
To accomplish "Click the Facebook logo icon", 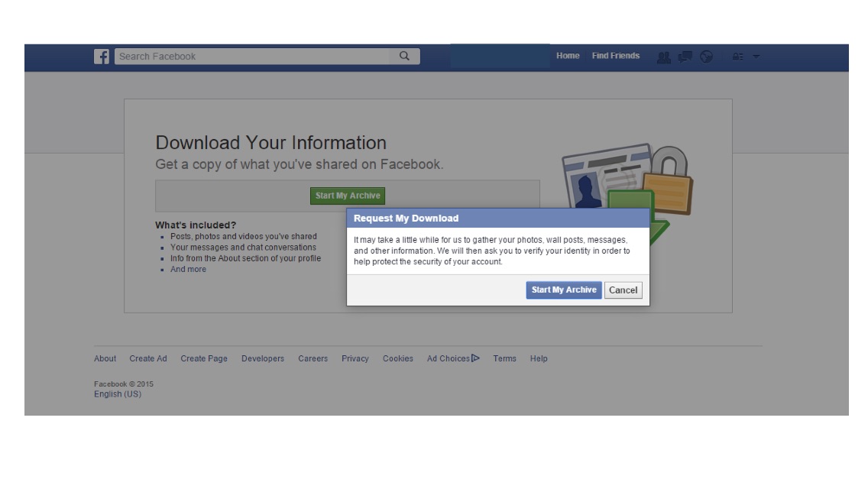I will click(102, 57).
